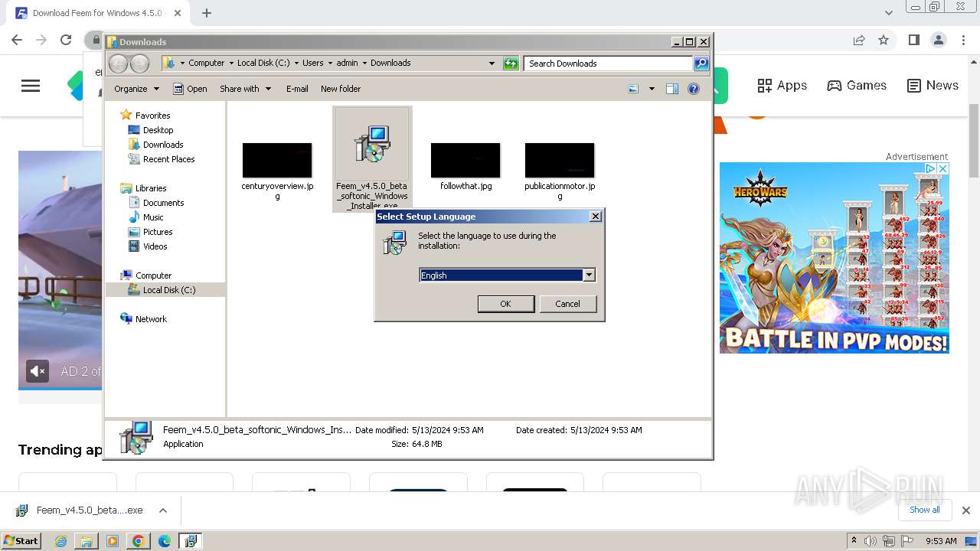Click the taskbar volume icon
The height and width of the screenshot is (551, 980).
pyautogui.click(x=871, y=541)
